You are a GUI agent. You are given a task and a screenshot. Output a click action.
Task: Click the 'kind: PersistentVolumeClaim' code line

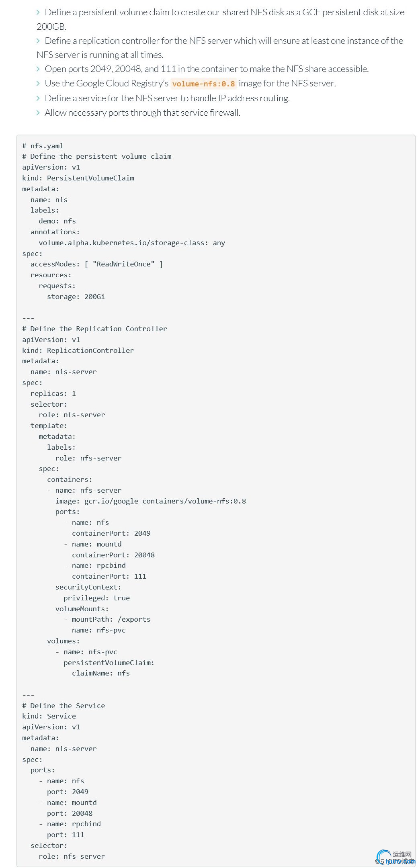(78, 178)
